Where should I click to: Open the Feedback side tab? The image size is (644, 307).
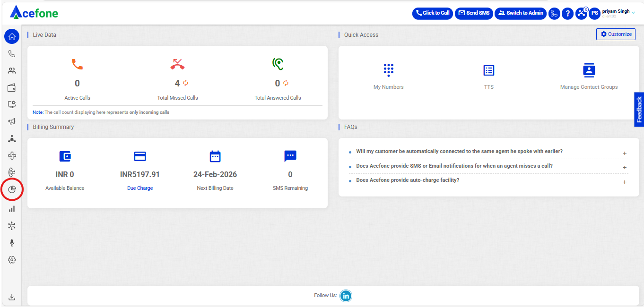click(639, 110)
